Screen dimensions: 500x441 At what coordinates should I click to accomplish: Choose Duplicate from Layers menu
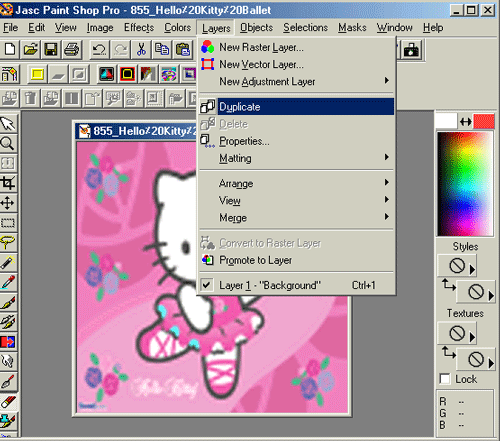pyautogui.click(x=297, y=107)
